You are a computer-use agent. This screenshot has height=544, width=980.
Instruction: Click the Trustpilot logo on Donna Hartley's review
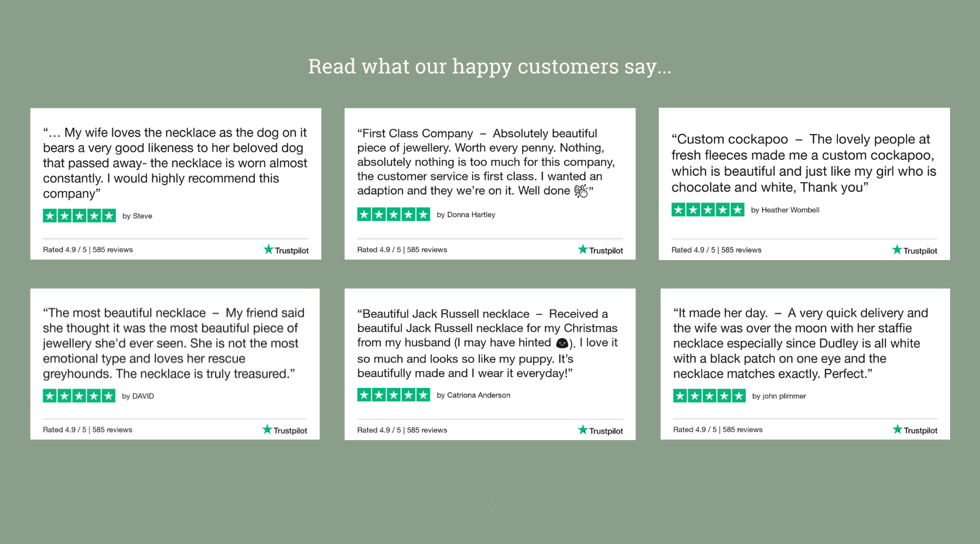coord(600,250)
